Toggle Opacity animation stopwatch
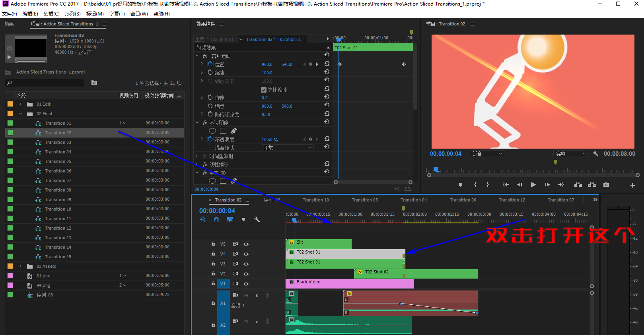644x335 pixels. point(210,139)
